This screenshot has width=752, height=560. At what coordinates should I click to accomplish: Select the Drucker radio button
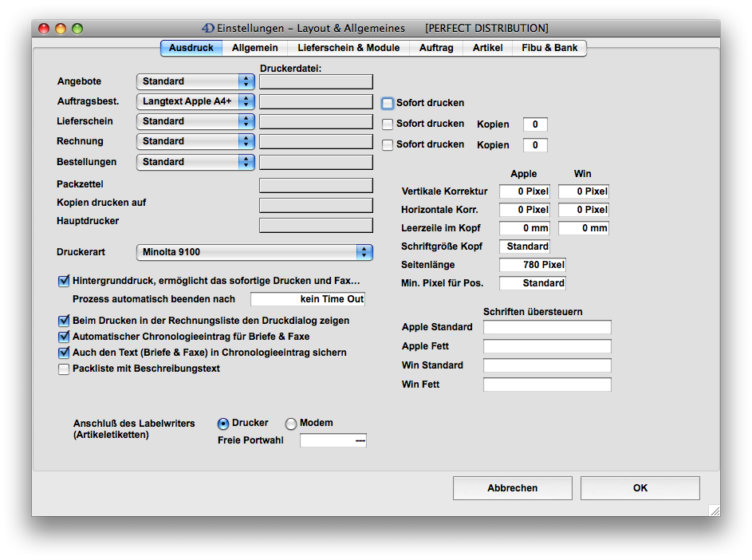[x=223, y=424]
